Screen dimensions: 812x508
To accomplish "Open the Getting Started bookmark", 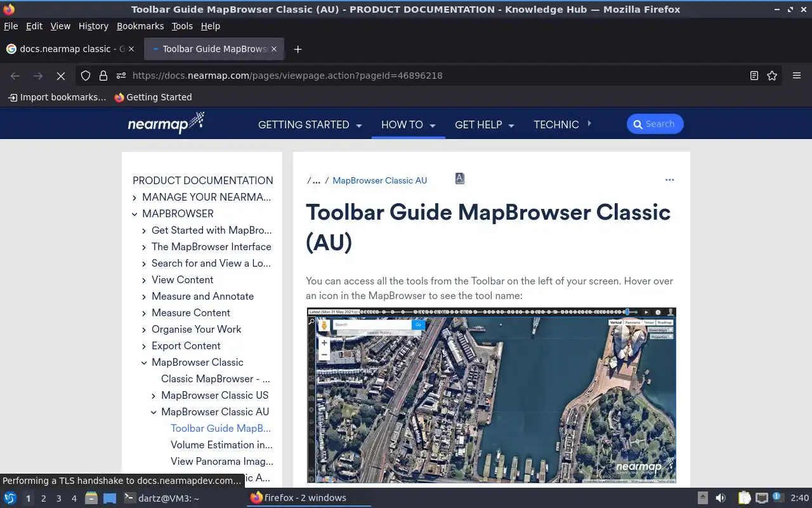I will pos(153,97).
